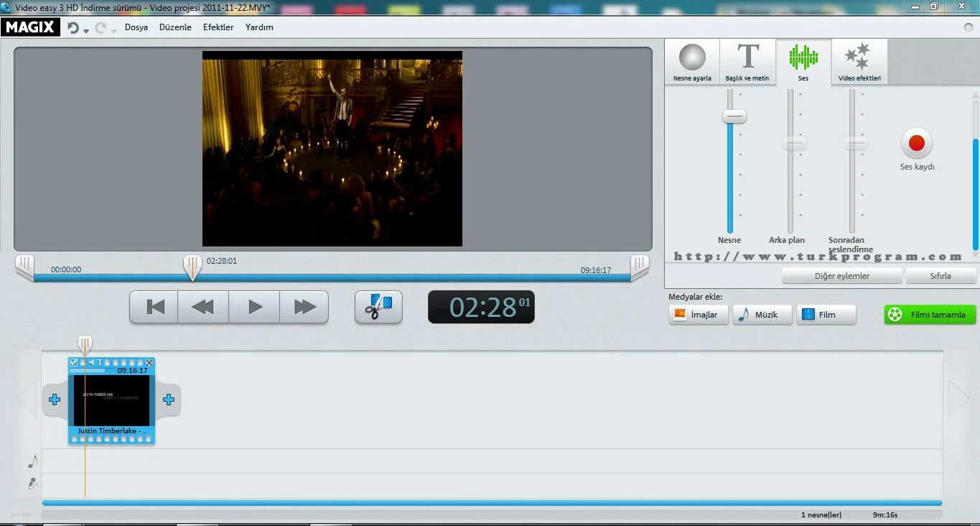This screenshot has width=980, height=526.
Task: Add music with the Müzik button
Action: click(762, 315)
